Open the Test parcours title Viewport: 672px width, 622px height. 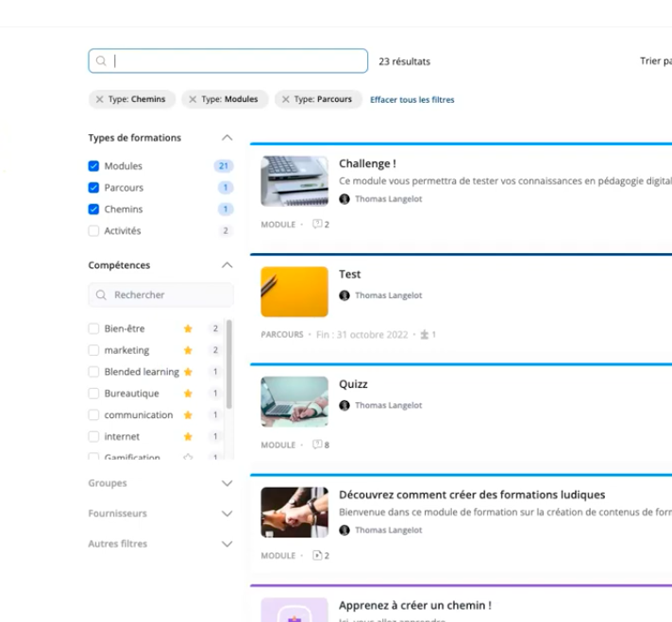(350, 275)
